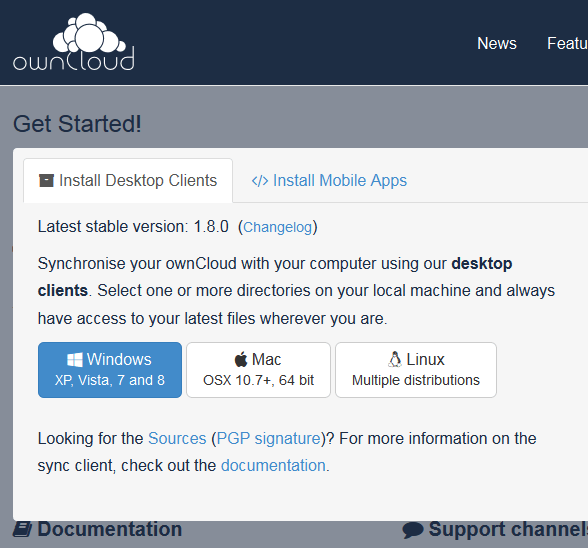The height and width of the screenshot is (548, 588).
Task: Open the PGP signature link
Action: pos(268,439)
